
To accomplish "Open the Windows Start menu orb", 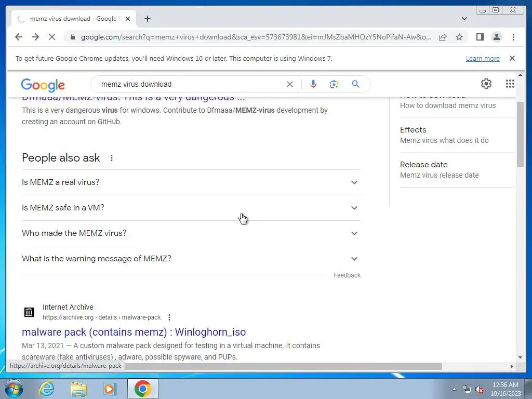I will click(x=14, y=389).
